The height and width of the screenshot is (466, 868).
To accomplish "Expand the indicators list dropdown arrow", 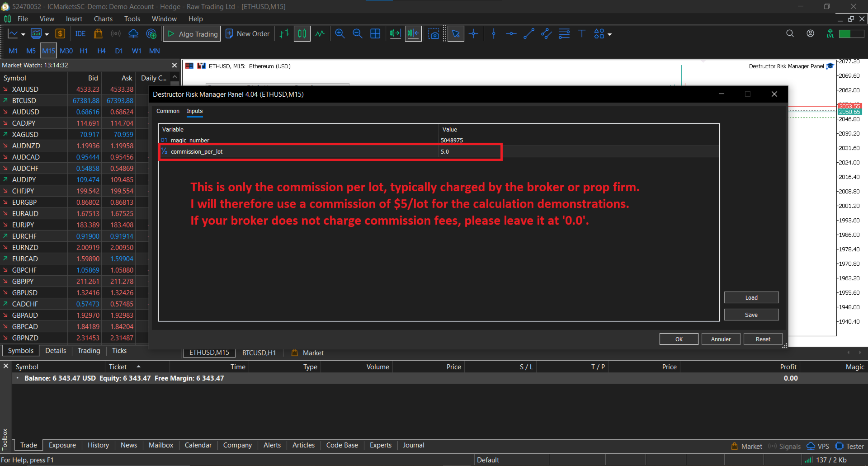I will (47, 34).
